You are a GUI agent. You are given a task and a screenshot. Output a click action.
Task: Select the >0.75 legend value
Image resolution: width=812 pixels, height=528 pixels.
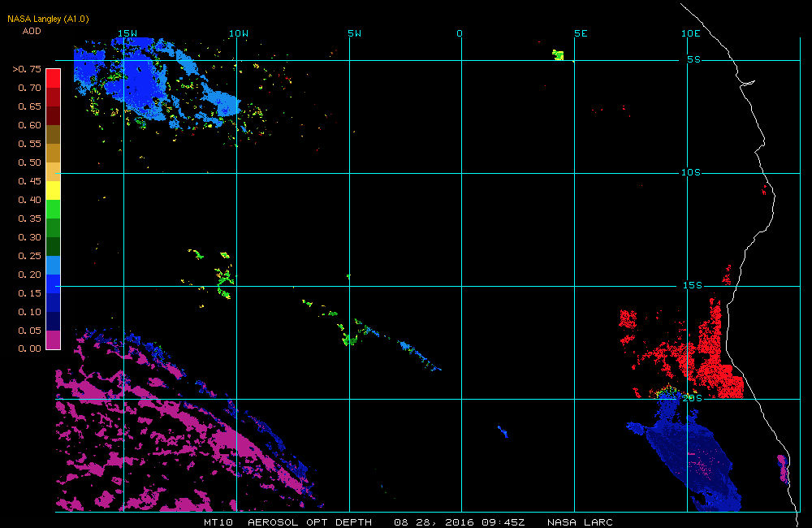pyautogui.click(x=27, y=69)
